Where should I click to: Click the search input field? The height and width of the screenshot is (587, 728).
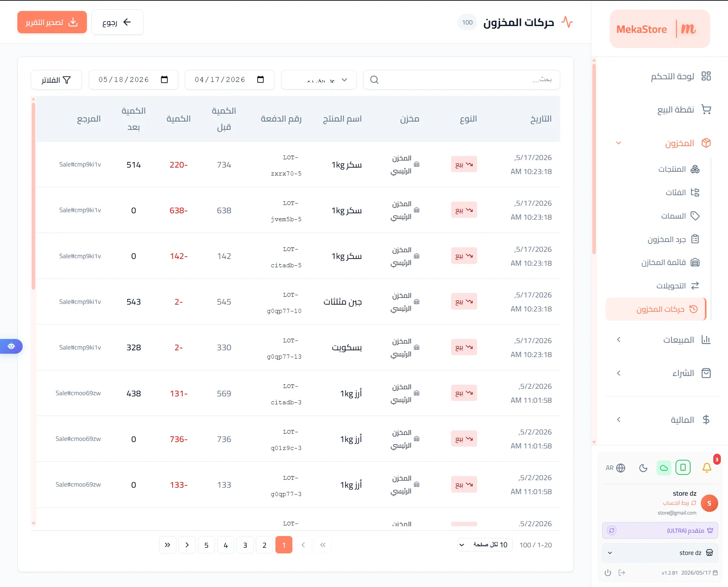[461, 80]
